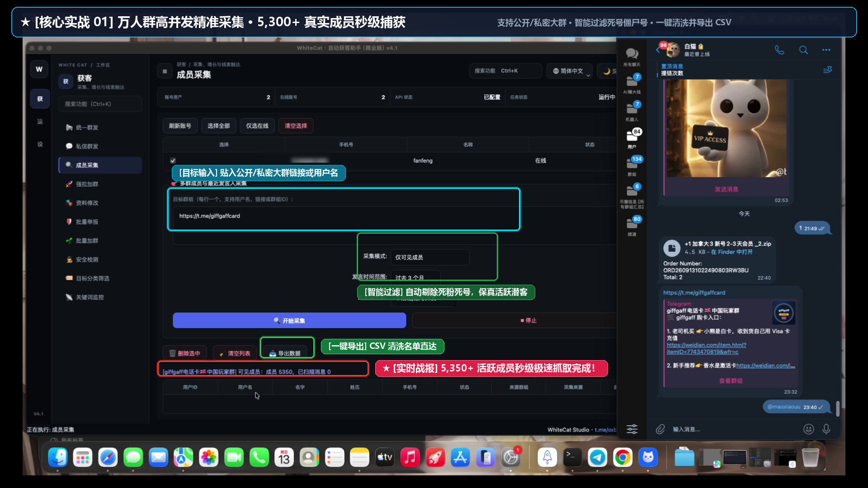Open the _2.zip file attachment icon
Screen dimensions: 868x488
coord(672,248)
